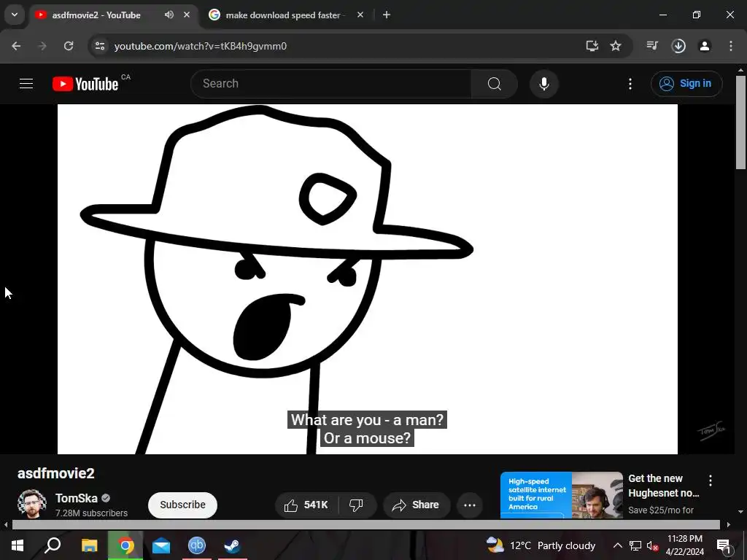Bookmark this page with the star
The width and height of the screenshot is (747, 560).
pos(616,46)
